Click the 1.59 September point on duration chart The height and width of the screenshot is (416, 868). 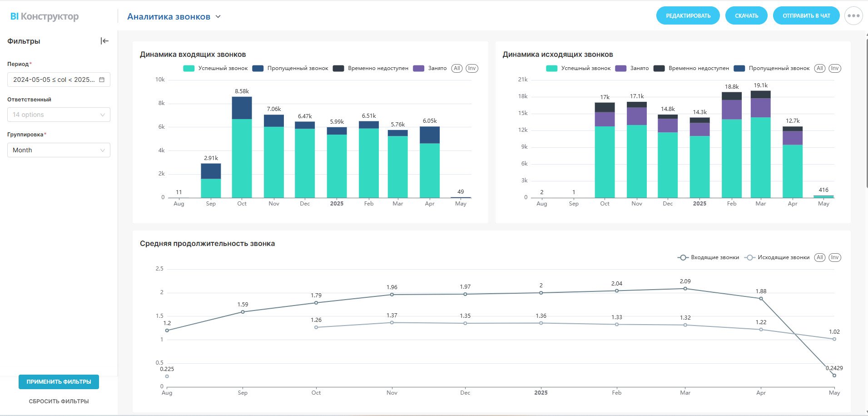[x=243, y=312]
